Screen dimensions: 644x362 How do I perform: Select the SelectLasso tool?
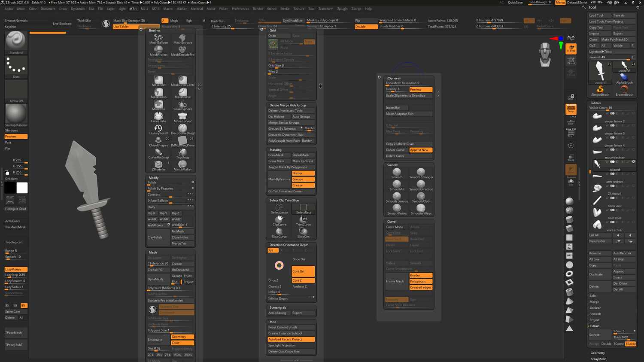(279, 208)
